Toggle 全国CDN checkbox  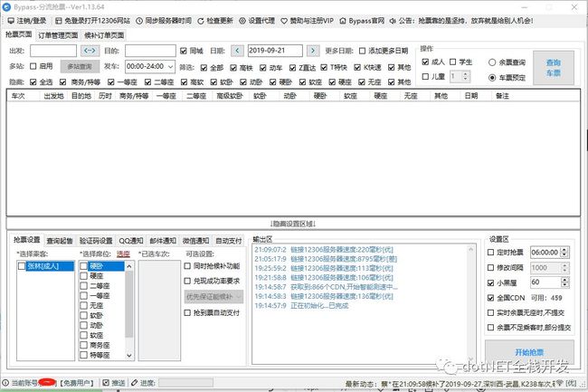[x=490, y=298]
